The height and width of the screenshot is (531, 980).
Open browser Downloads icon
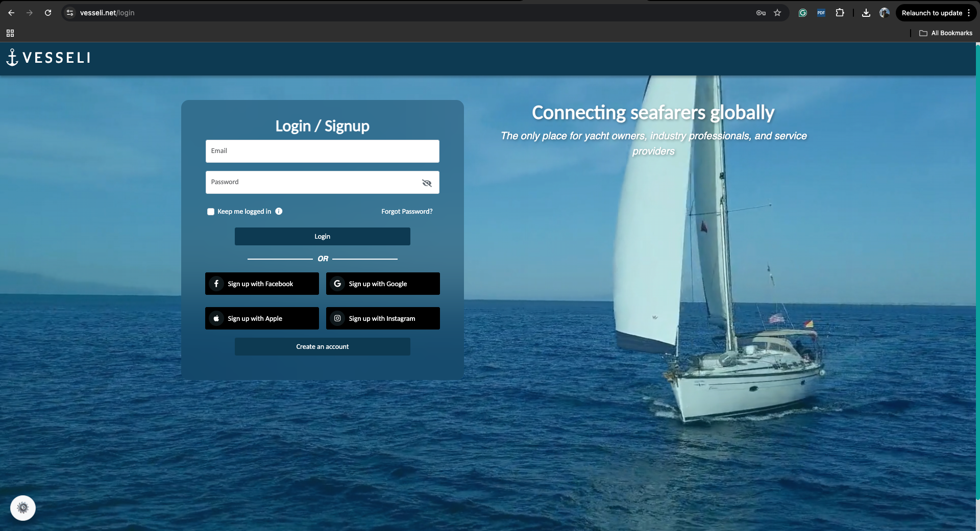point(866,13)
